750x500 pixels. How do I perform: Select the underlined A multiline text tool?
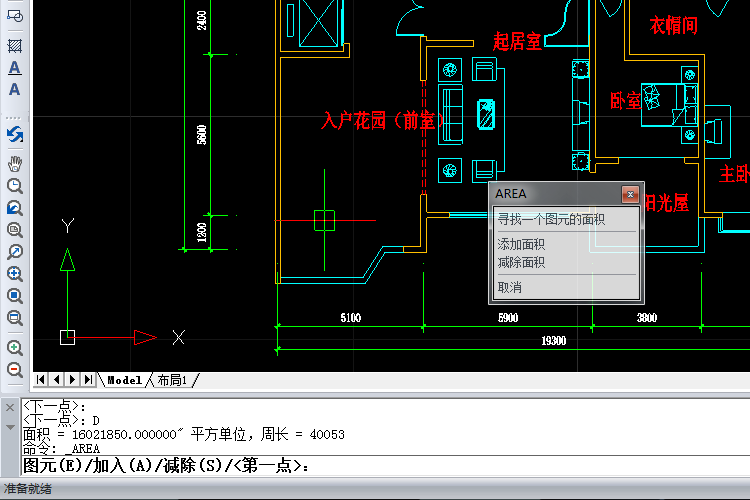coord(14,68)
